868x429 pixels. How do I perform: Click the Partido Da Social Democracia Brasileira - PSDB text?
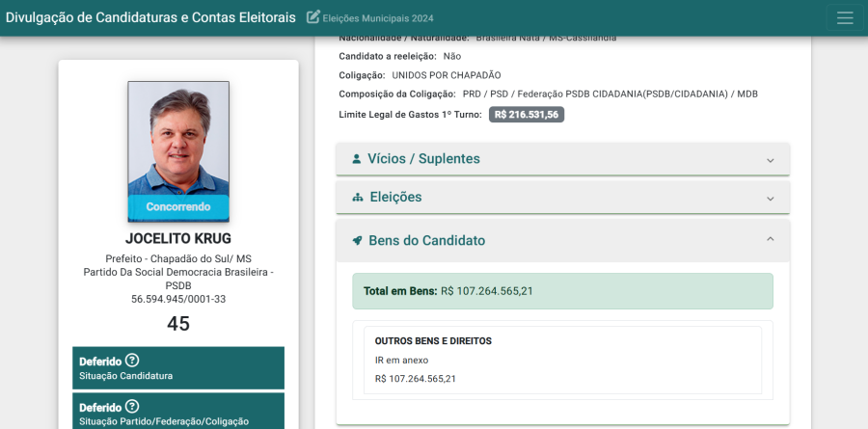[x=178, y=279]
